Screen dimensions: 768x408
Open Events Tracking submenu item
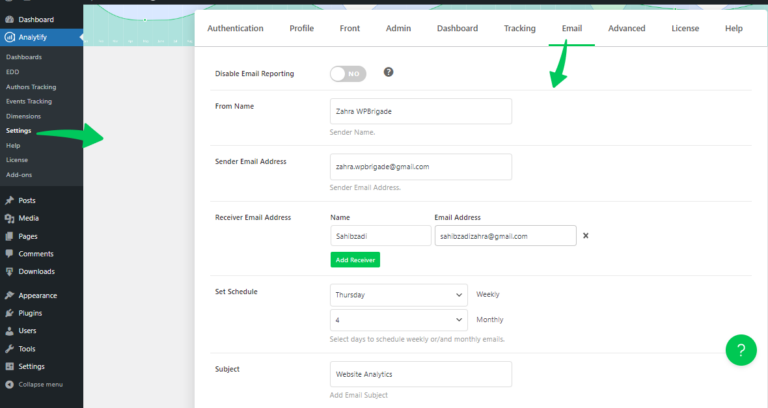29,101
